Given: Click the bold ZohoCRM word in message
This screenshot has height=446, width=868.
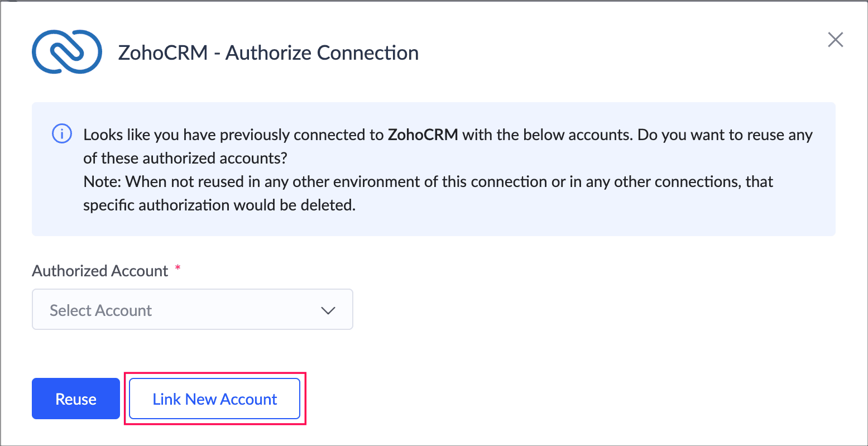Looking at the screenshot, I should tap(423, 135).
